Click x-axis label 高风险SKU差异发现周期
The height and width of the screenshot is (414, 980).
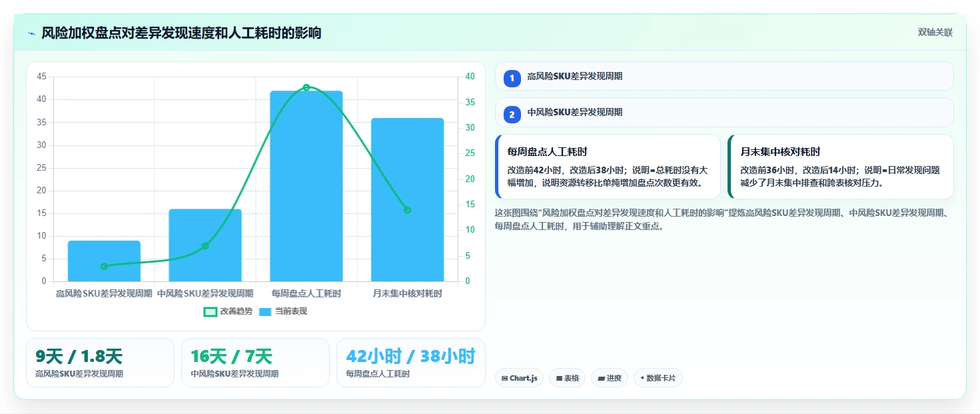pyautogui.click(x=104, y=293)
